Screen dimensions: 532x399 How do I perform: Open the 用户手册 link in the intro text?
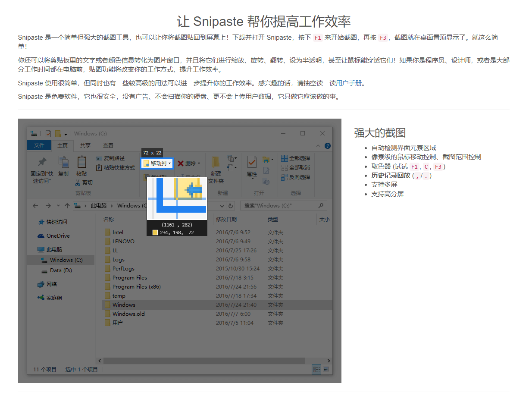pos(349,83)
